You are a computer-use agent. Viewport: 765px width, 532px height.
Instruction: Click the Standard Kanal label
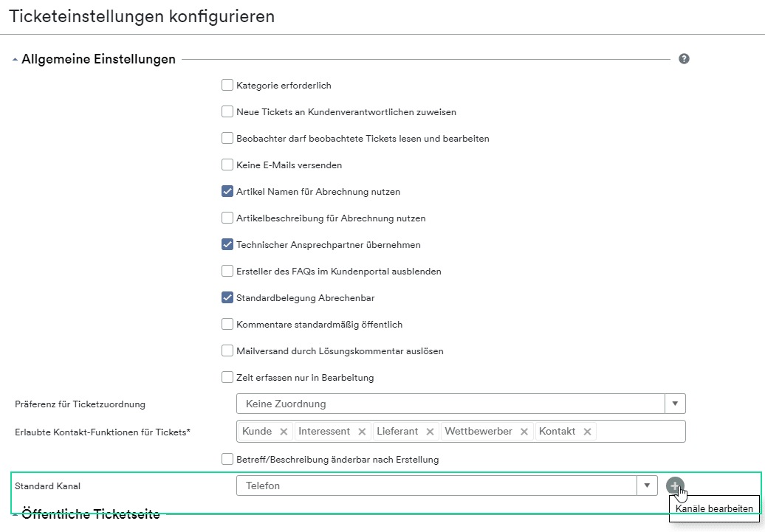(x=48, y=486)
